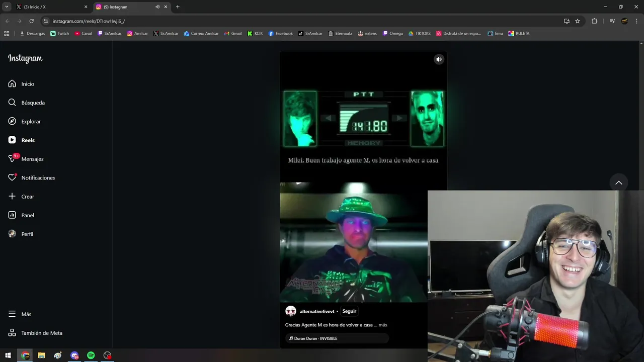
Task: Click the Instagram logo
Action: 25,58
